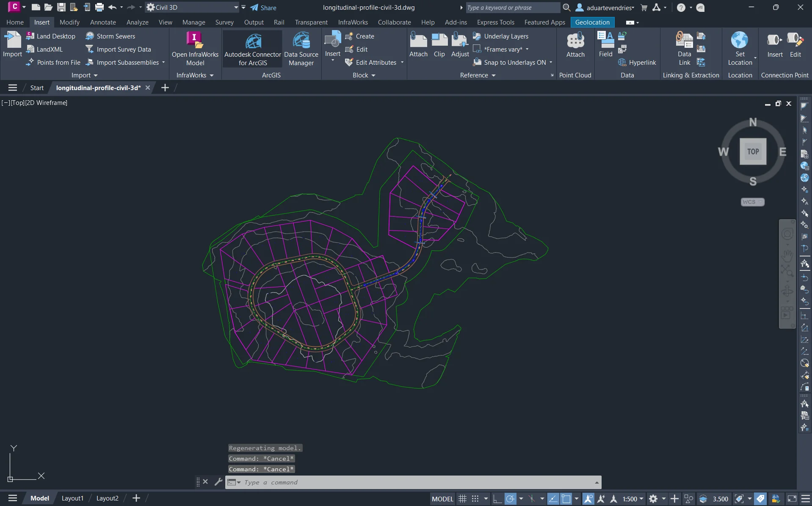Expand the Block panel
This screenshot has height=506, width=812.
[364, 75]
